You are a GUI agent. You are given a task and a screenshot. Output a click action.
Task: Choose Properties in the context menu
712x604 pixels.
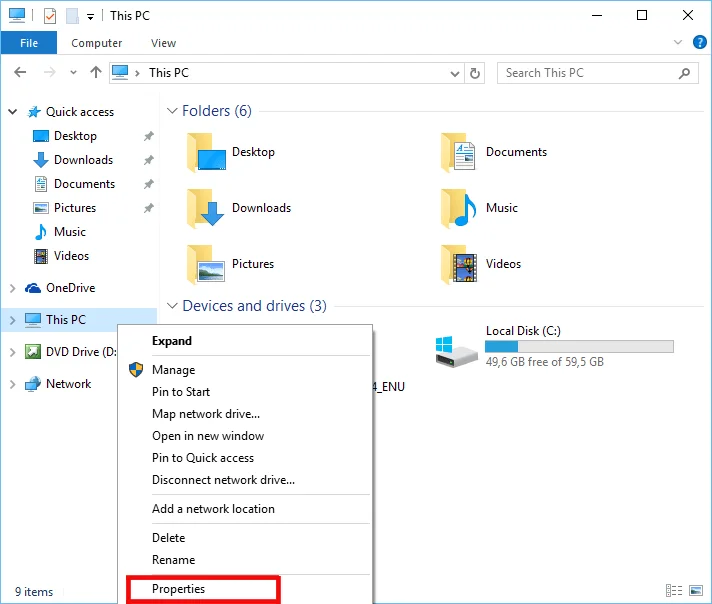[x=246, y=589]
